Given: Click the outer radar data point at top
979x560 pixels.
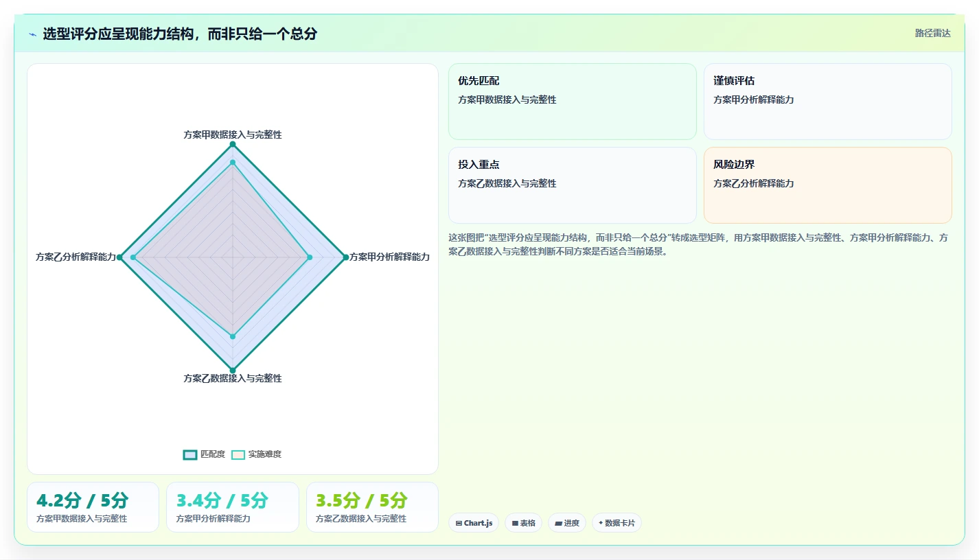Looking at the screenshot, I should tap(233, 144).
